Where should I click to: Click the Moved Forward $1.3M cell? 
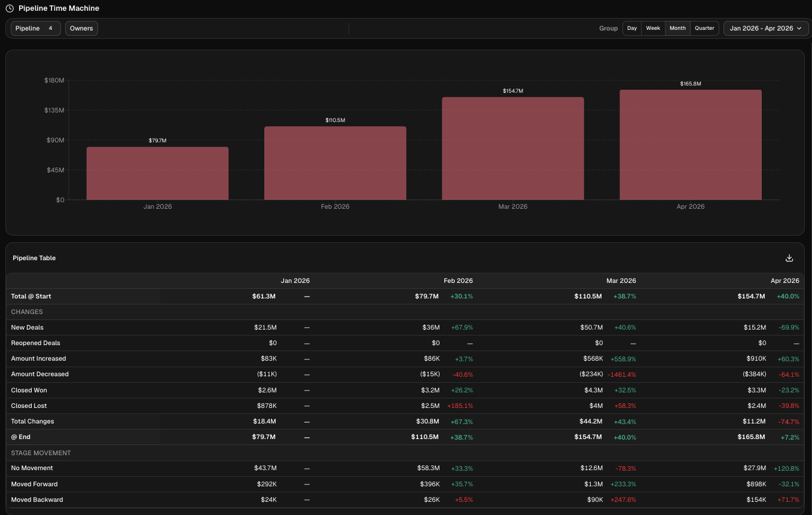point(594,484)
